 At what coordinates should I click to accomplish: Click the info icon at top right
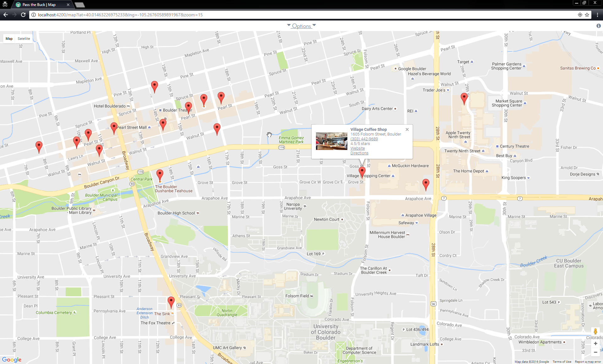click(598, 26)
